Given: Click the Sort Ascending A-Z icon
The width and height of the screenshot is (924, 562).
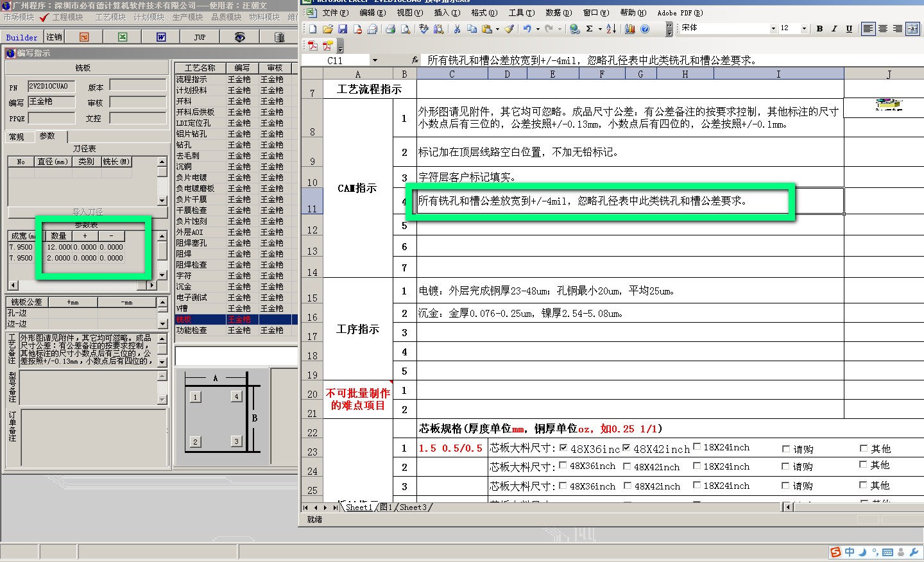Looking at the screenshot, I should tap(611, 29).
